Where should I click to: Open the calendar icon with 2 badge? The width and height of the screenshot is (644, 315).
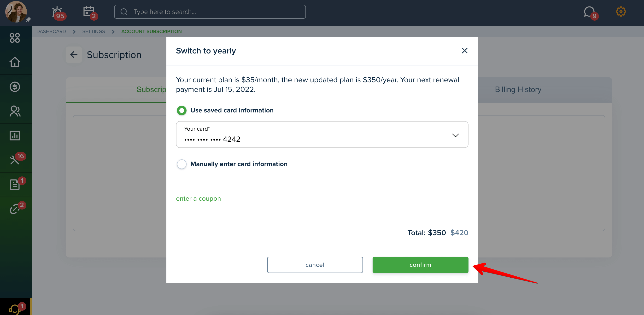coord(90,12)
